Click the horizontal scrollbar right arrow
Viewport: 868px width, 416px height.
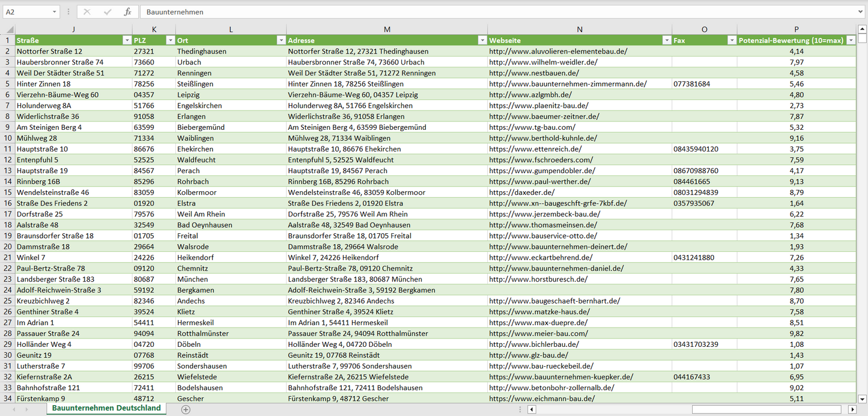[x=852, y=409]
